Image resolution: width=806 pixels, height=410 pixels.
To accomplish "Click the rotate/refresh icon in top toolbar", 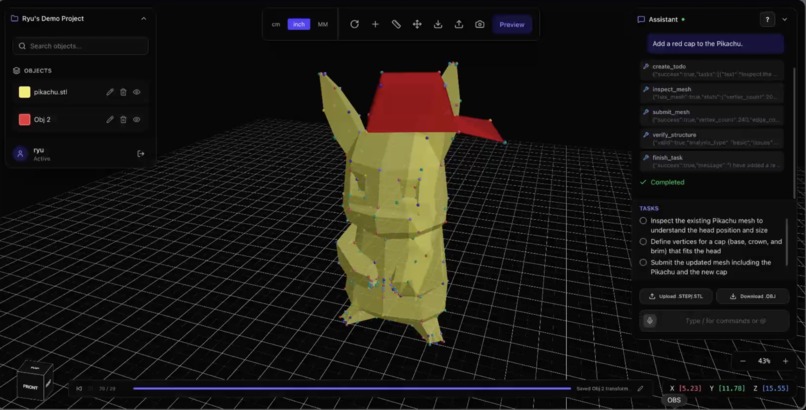I will pyautogui.click(x=354, y=24).
